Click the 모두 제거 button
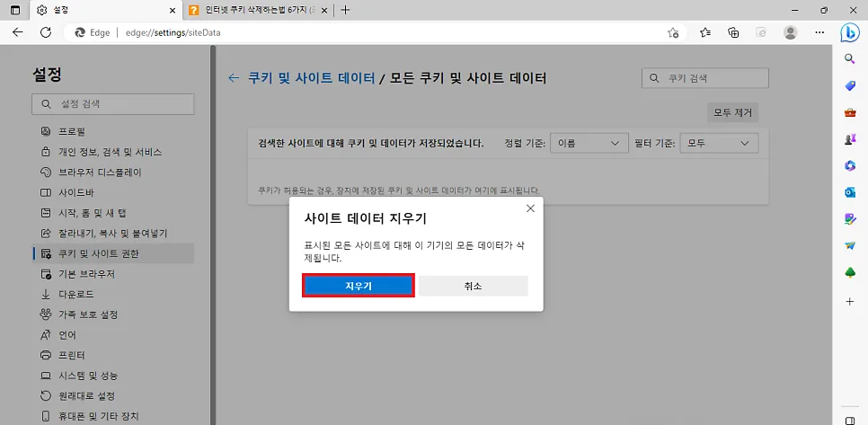 pos(732,113)
